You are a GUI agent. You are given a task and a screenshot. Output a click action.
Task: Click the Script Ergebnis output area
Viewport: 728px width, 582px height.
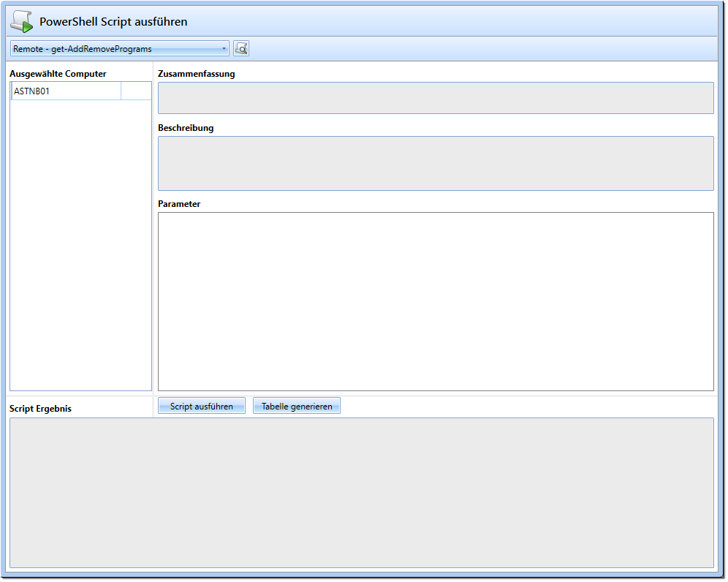pyautogui.click(x=362, y=493)
